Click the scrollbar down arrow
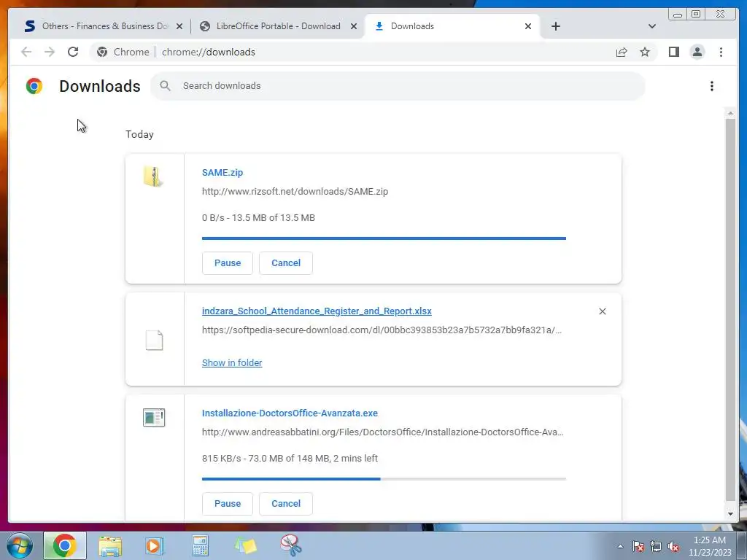Image resolution: width=747 pixels, height=560 pixels. click(730, 514)
